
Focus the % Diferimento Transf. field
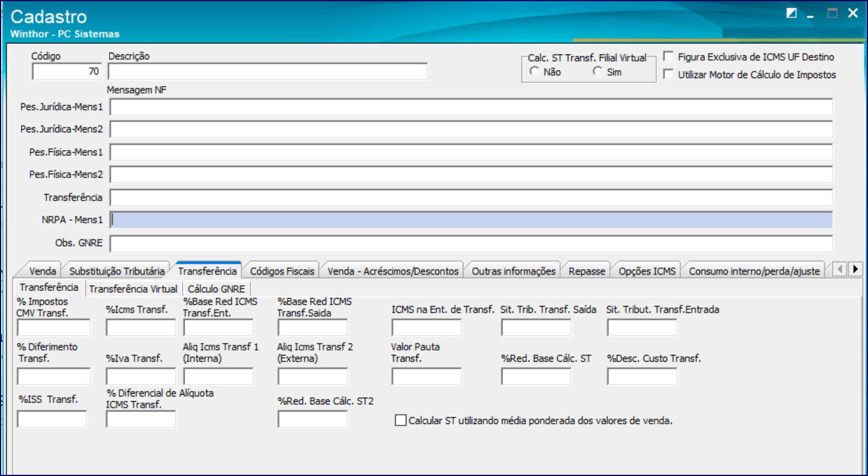click(54, 376)
